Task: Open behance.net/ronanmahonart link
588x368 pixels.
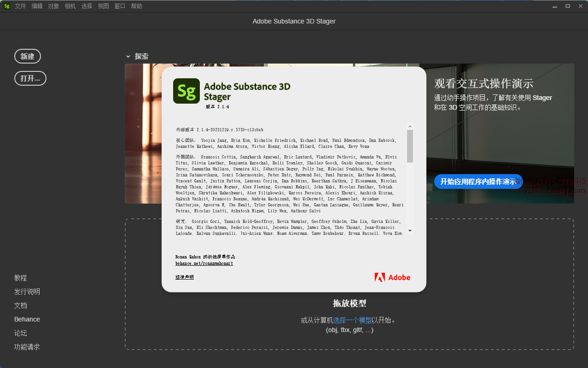Action: pyautogui.click(x=204, y=263)
